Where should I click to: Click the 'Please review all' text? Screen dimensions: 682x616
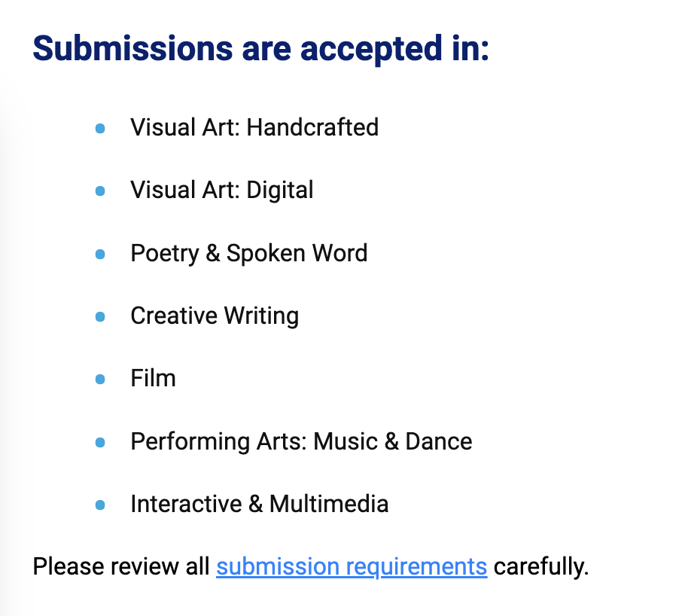[x=121, y=566]
